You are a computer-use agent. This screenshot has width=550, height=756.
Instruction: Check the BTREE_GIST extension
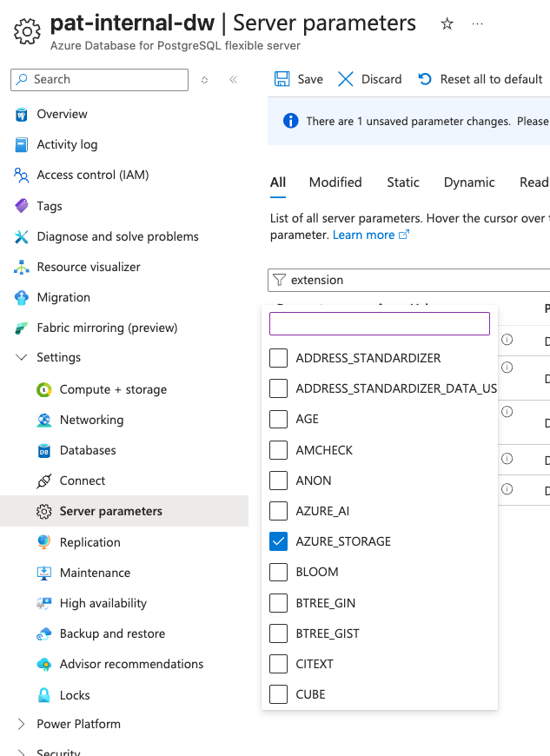pyautogui.click(x=278, y=633)
